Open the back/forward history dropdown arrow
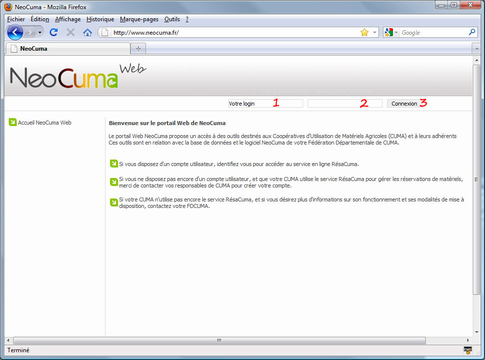Viewport: 485px width, 360px height. (40, 33)
